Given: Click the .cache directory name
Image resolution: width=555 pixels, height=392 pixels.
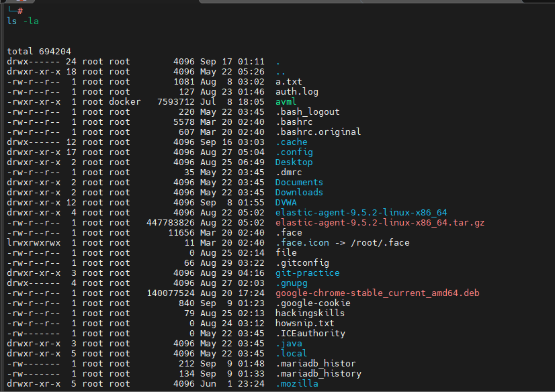Looking at the screenshot, I should click(292, 142).
